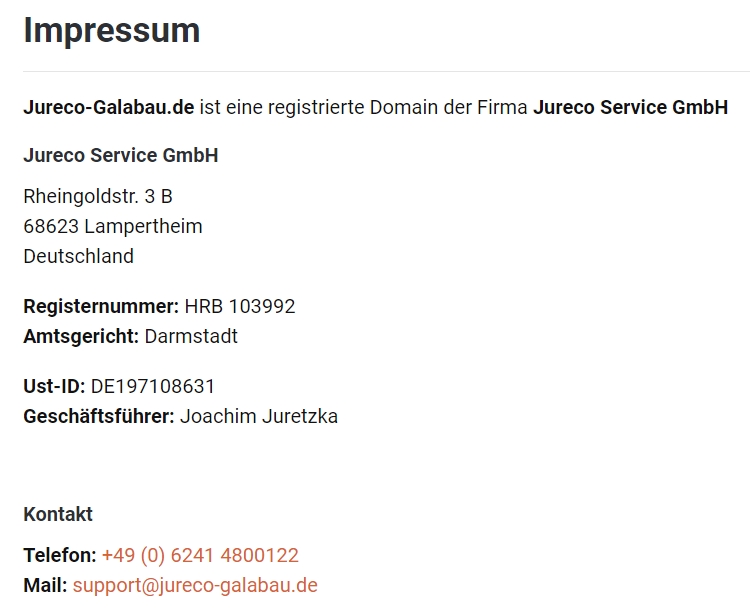The height and width of the screenshot is (613, 750).
Task: Click the 68623 Lampertheim postal line
Action: [x=113, y=227]
